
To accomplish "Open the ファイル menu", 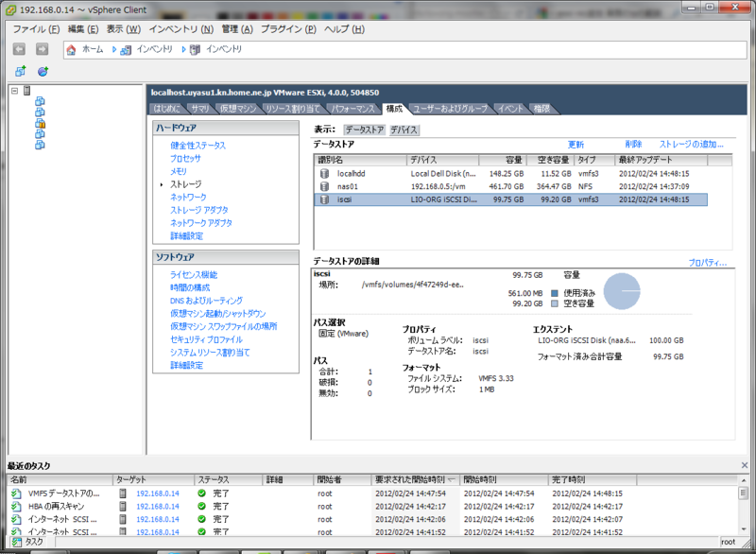I will coord(36,29).
